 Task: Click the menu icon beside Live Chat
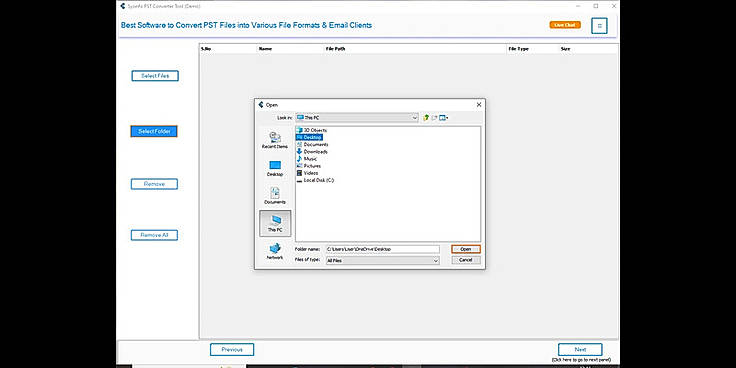[x=599, y=26]
